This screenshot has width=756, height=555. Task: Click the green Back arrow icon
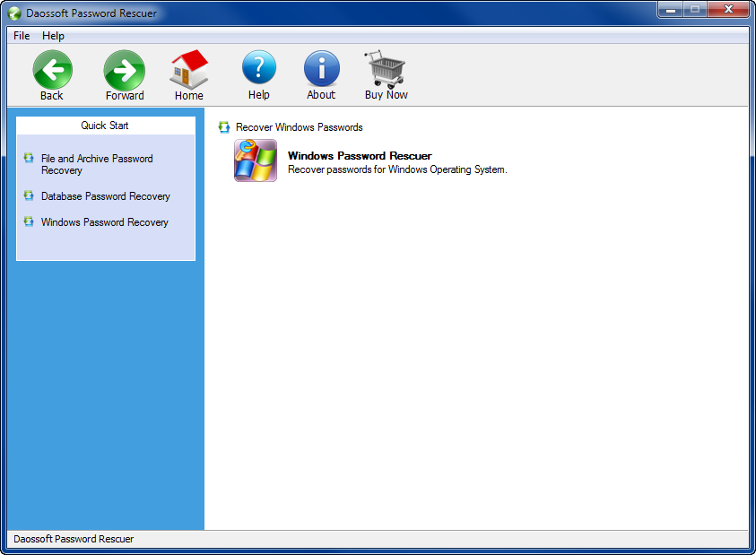[x=53, y=70]
